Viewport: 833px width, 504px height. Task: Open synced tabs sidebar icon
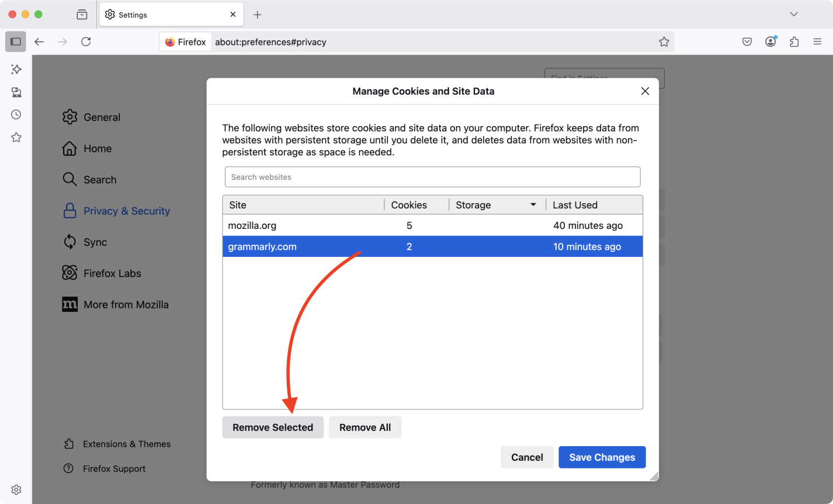[16, 92]
